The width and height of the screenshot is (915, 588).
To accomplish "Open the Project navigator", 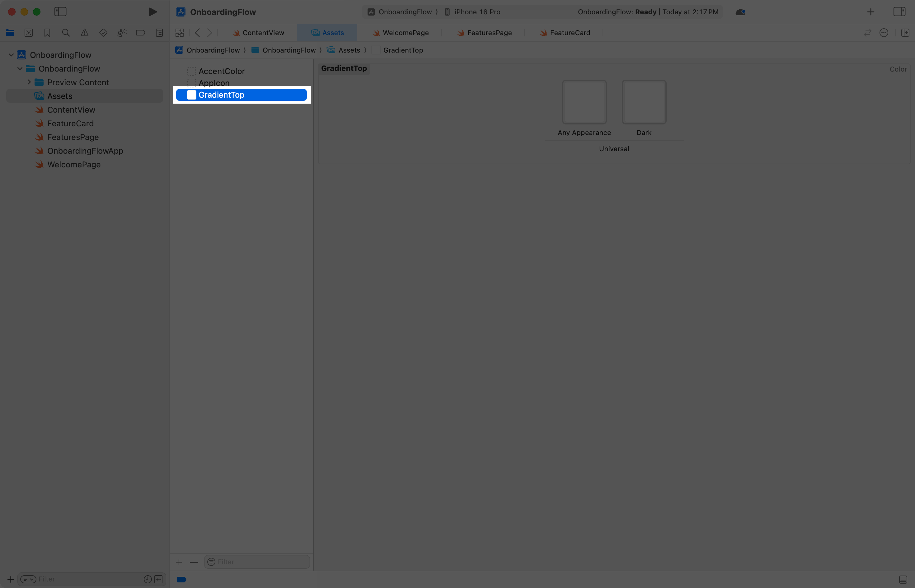I will tap(10, 32).
